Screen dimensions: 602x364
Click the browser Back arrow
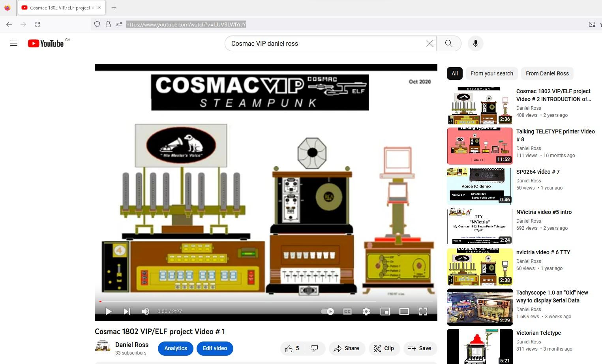(x=9, y=24)
